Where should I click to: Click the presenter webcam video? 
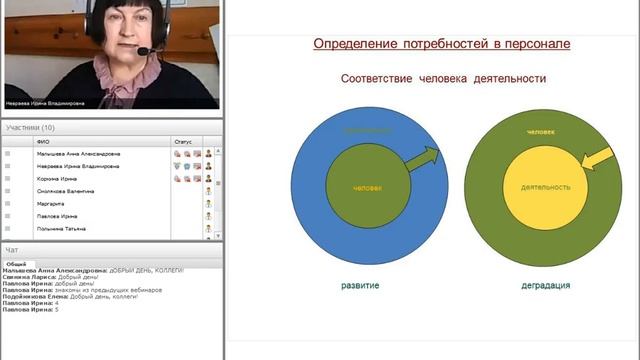112,54
